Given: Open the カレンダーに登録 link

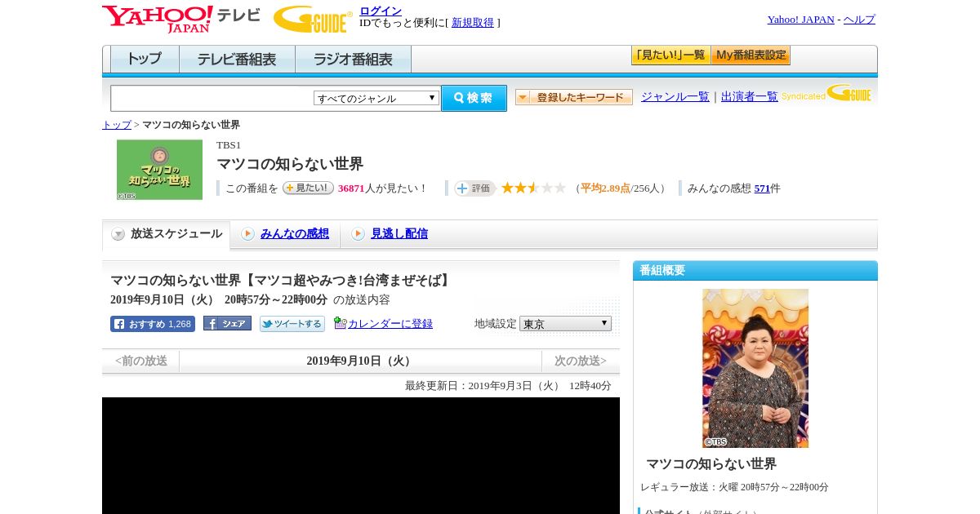Looking at the screenshot, I should [x=390, y=324].
